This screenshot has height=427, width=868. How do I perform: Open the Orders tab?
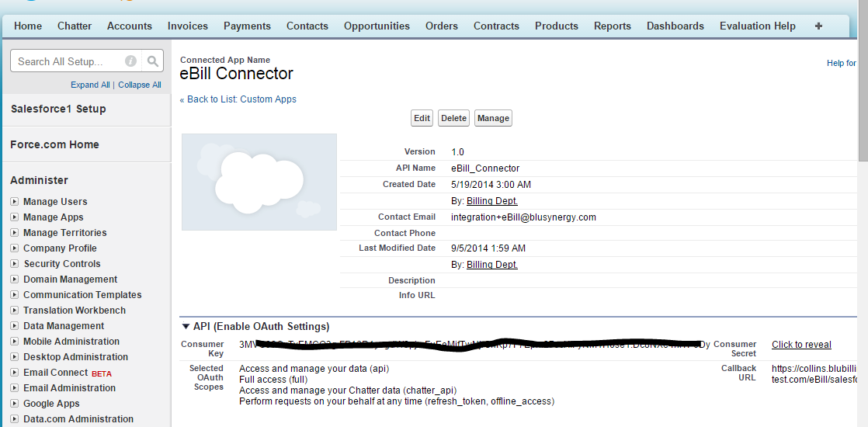[442, 26]
